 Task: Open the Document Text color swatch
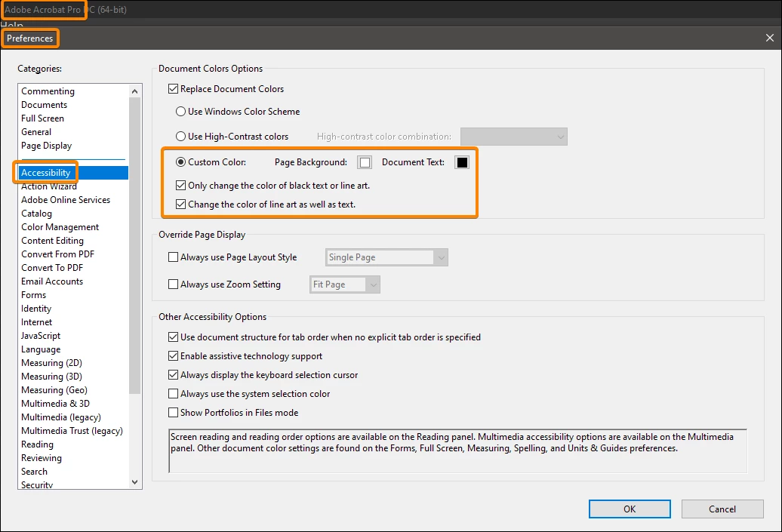pos(462,162)
